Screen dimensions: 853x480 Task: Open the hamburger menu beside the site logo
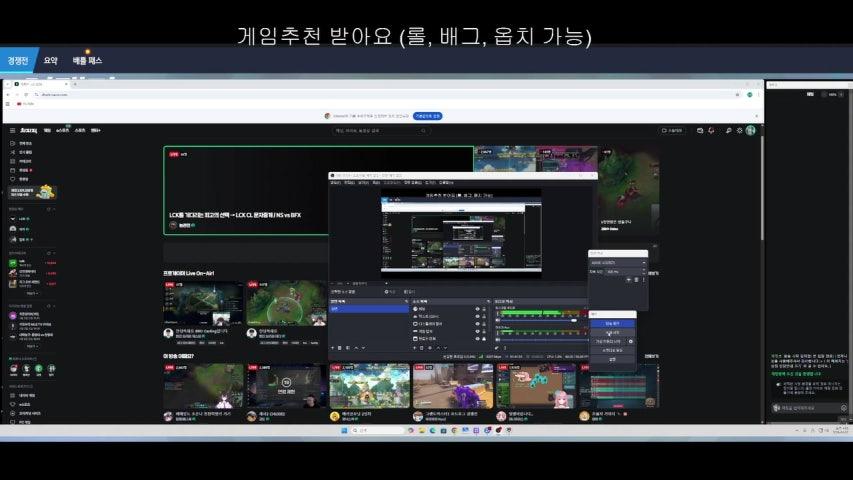pos(12,130)
